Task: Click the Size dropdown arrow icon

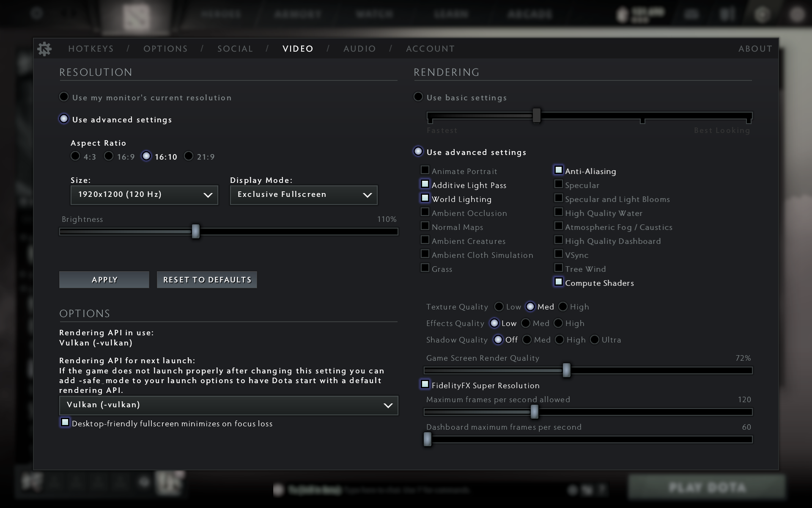Action: click(208, 195)
